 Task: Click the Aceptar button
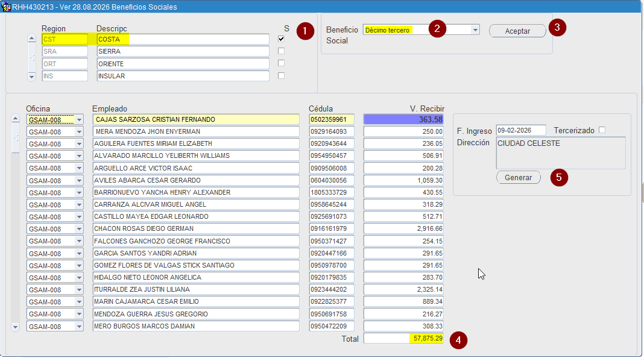coord(517,31)
